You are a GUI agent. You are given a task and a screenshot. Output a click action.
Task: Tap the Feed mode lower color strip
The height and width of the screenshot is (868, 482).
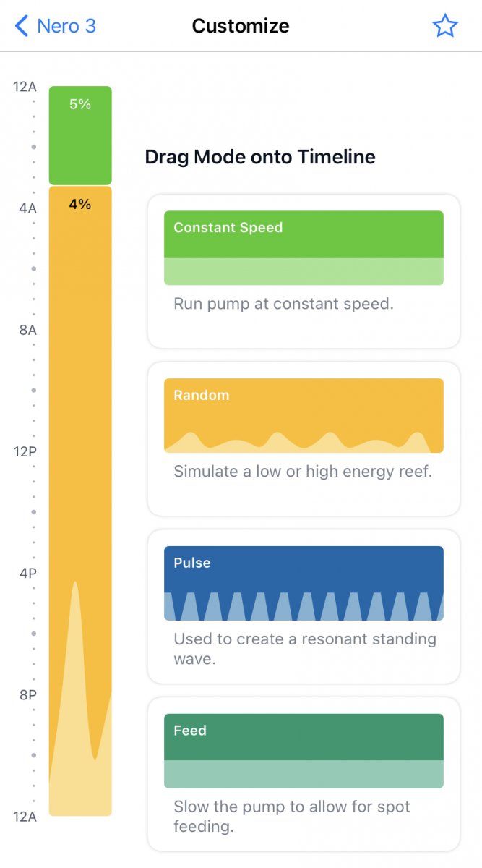304,774
